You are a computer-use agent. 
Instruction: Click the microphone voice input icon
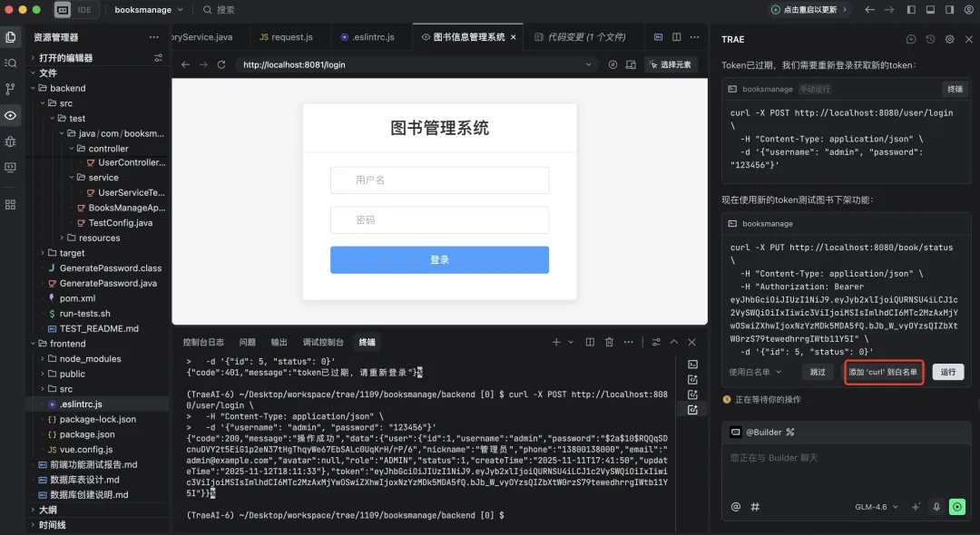(x=936, y=507)
